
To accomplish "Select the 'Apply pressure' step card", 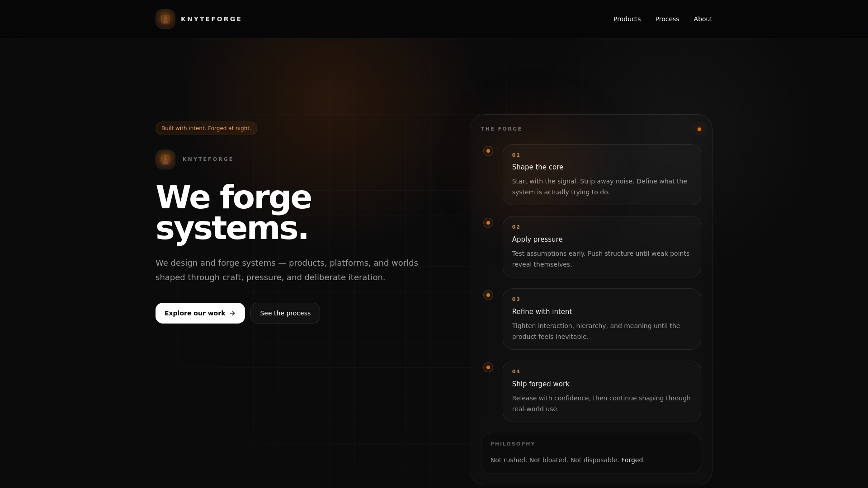I will point(602,247).
